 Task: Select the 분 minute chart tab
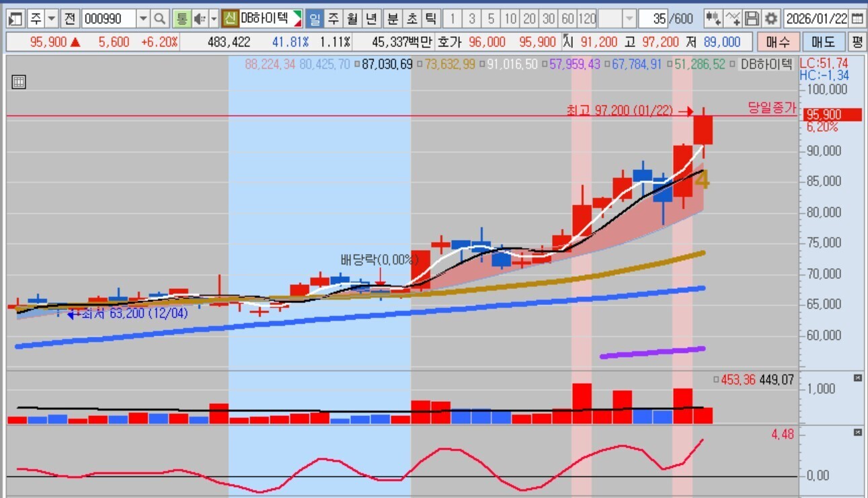pos(392,19)
